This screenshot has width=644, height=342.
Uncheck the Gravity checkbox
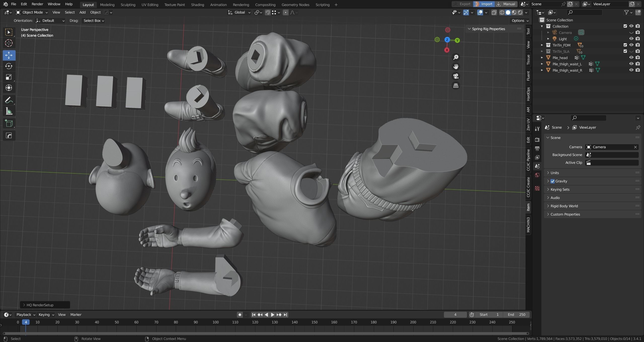coord(552,181)
